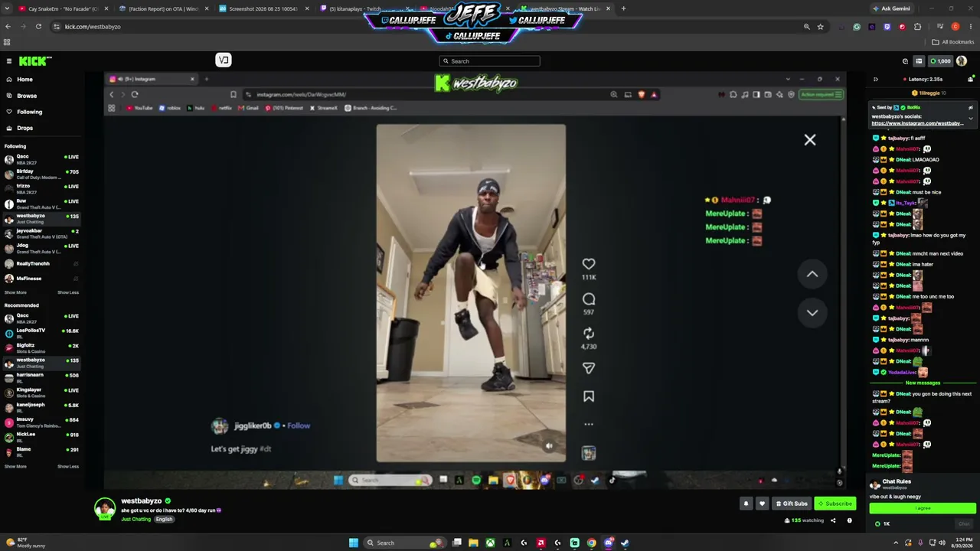Switch to Cay SnakeEm No Facade tab

[x=58, y=8]
